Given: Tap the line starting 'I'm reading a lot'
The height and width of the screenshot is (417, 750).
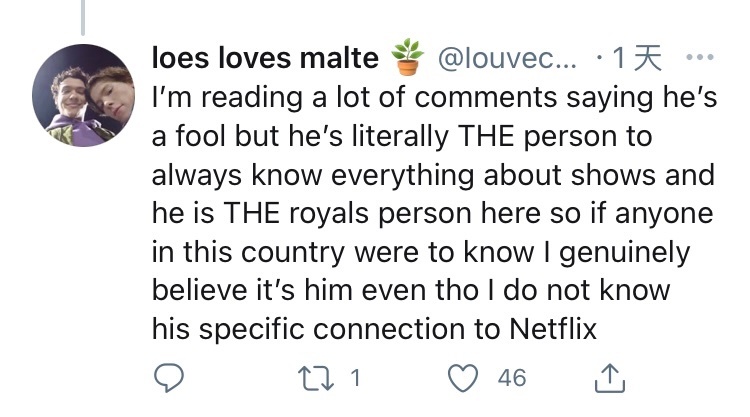Looking at the screenshot, I should click(434, 97).
